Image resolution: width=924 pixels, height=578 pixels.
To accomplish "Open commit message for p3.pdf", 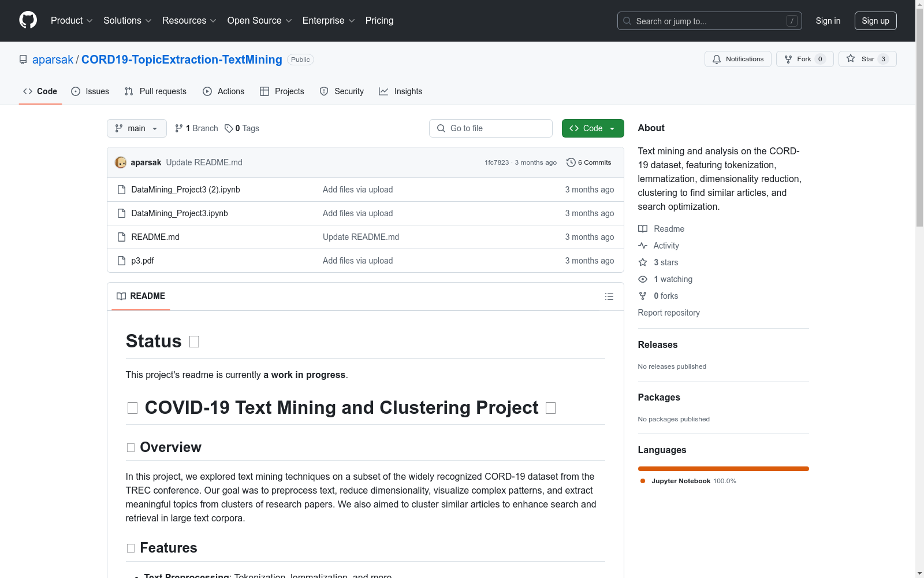I will (357, 261).
